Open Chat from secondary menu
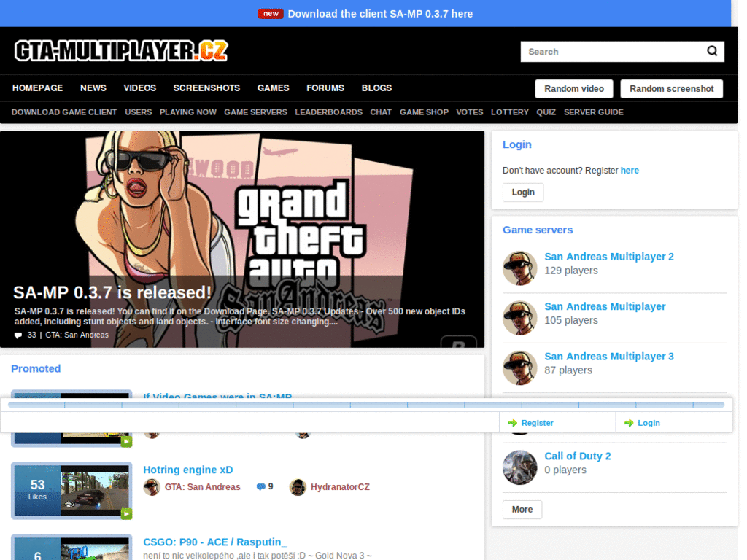Image resolution: width=747 pixels, height=560 pixels. coord(381,112)
